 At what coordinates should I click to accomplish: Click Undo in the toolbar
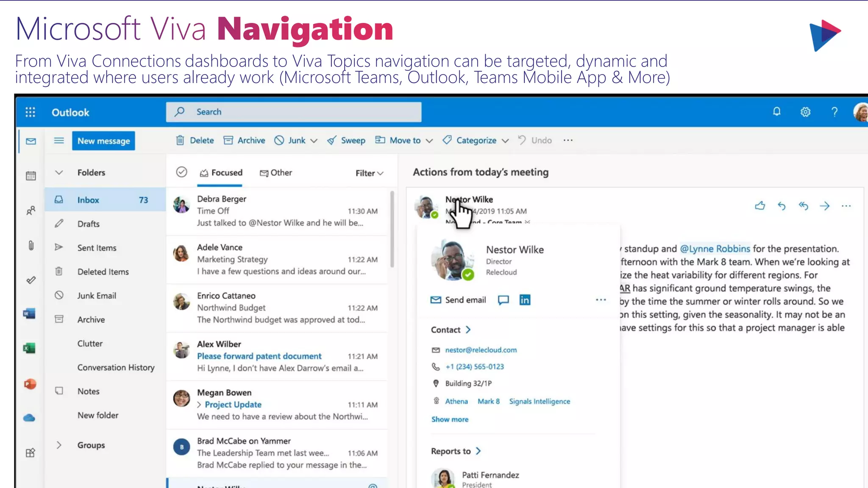point(535,140)
